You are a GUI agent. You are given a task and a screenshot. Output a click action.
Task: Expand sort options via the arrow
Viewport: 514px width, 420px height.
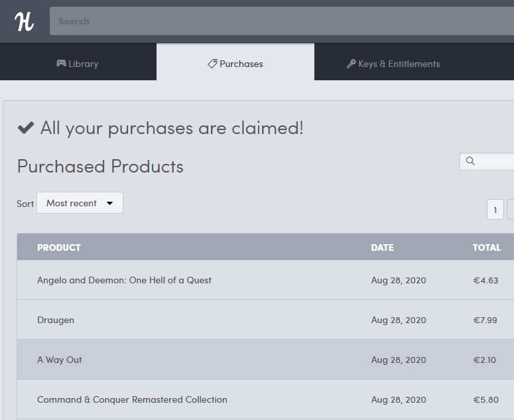(110, 204)
